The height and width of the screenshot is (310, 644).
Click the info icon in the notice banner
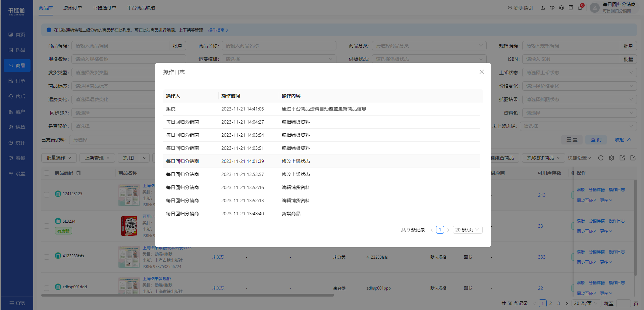point(49,30)
